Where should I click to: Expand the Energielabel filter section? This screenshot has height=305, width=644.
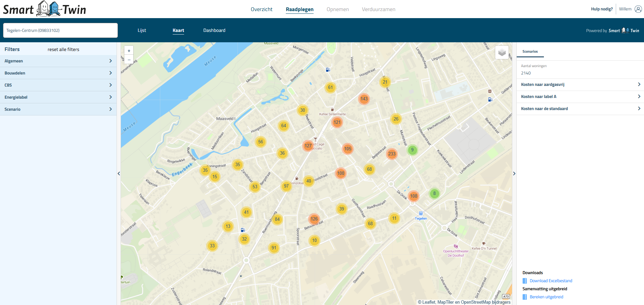click(58, 97)
